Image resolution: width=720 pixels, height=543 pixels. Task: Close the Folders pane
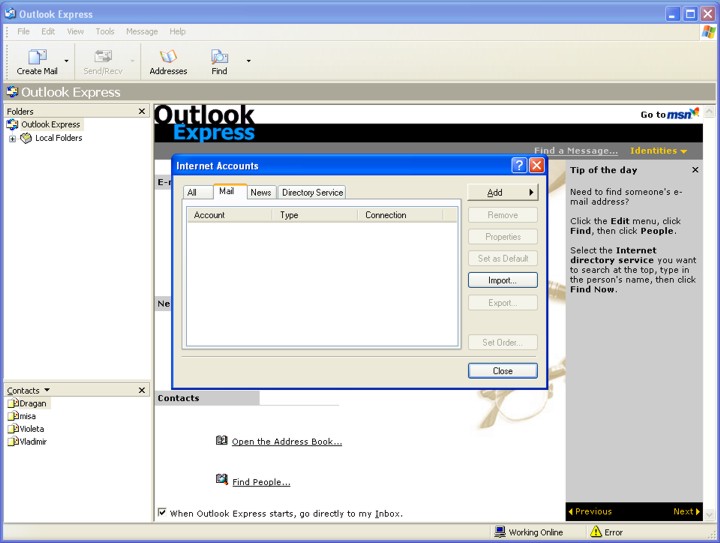[x=142, y=111]
